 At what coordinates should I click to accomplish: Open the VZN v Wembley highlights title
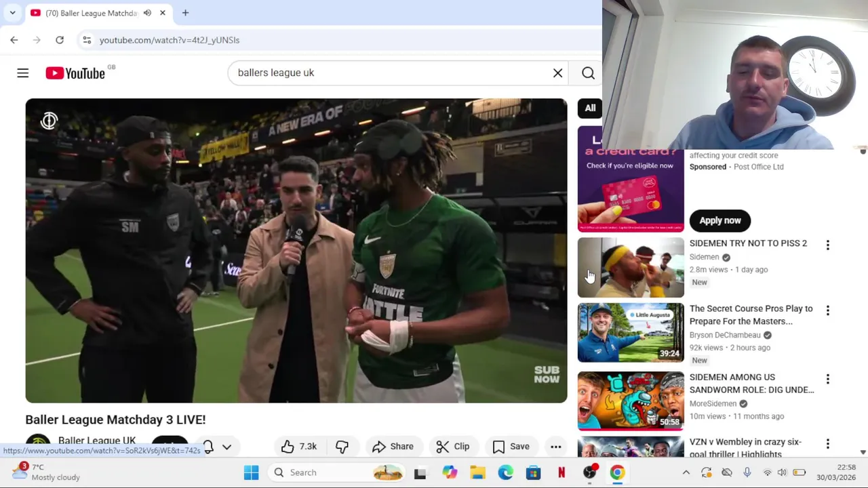745,447
